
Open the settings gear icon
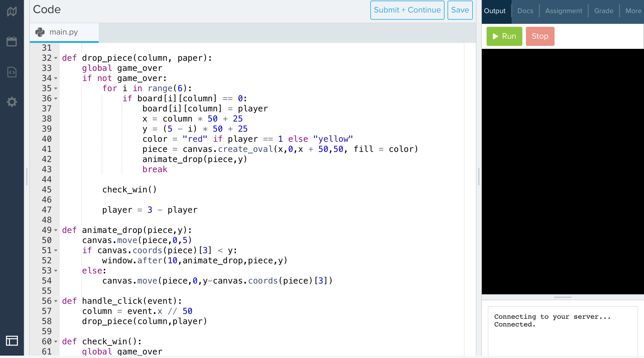pyautogui.click(x=12, y=102)
